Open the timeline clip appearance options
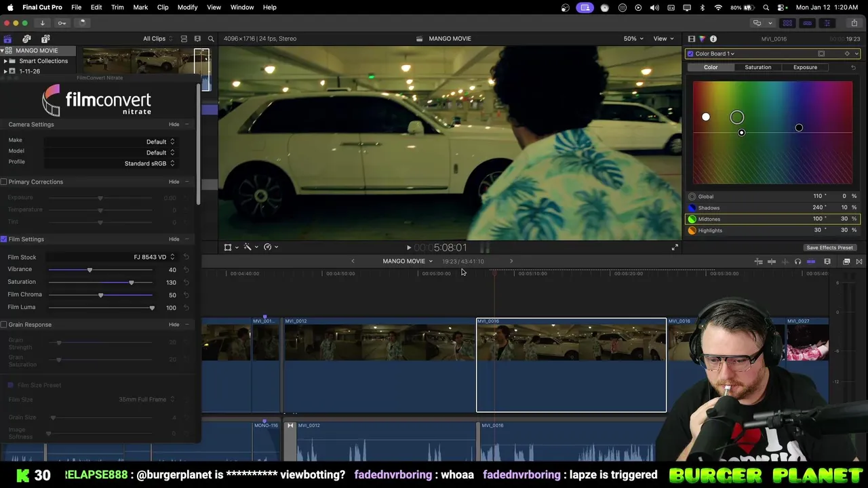 pos(827,261)
